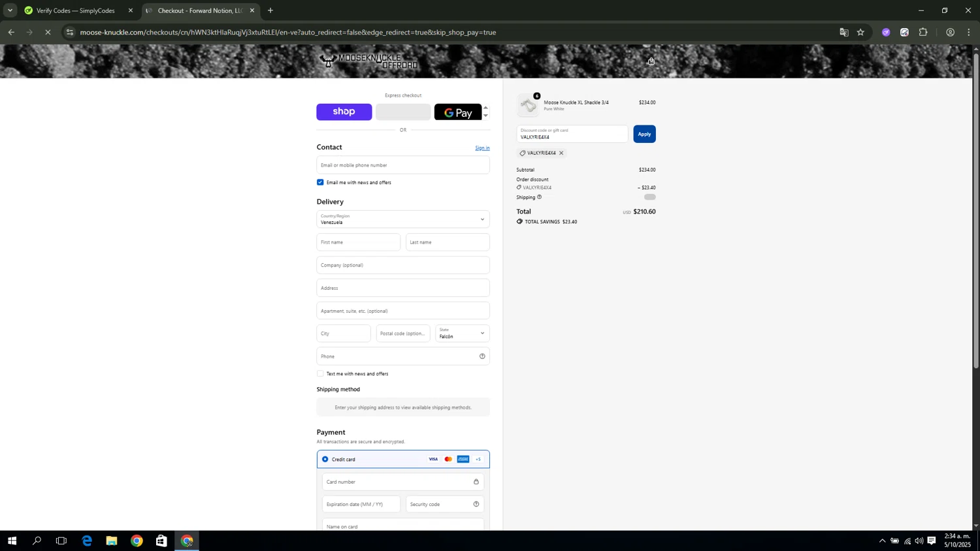Click the Moose Knuckle Offroad logo
980x551 pixels.
pos(368,61)
